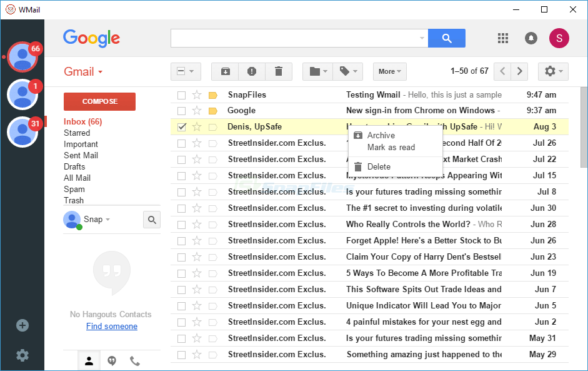Check the Google email checkbox
Viewport: 588px width, 371px height.
click(181, 111)
